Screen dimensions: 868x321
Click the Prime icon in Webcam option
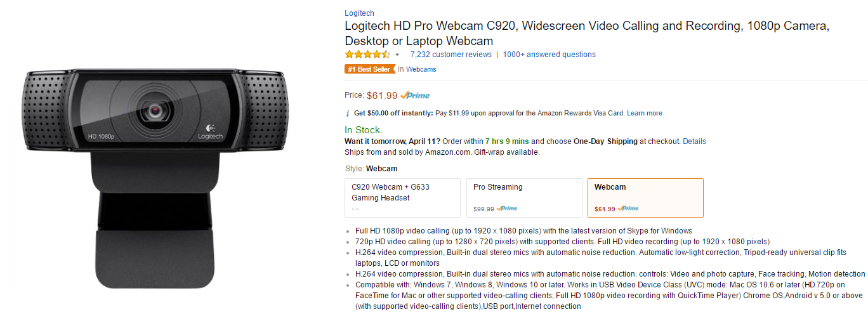tap(628, 209)
